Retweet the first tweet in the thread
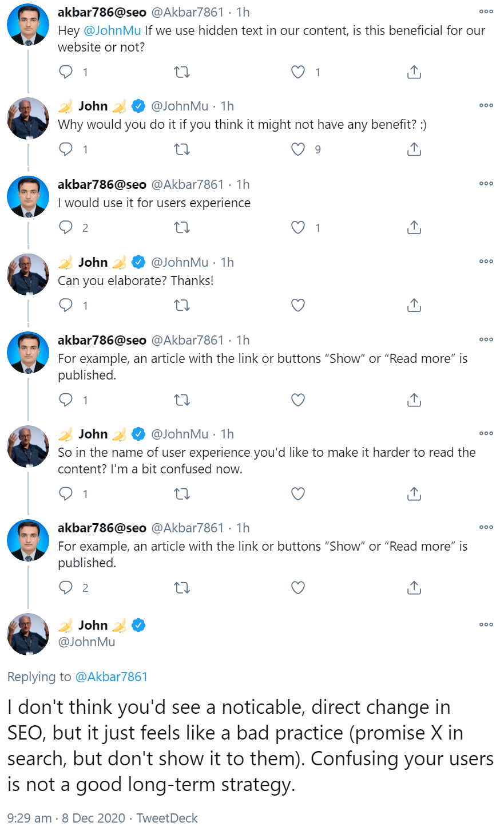The image size is (504, 834). (182, 72)
